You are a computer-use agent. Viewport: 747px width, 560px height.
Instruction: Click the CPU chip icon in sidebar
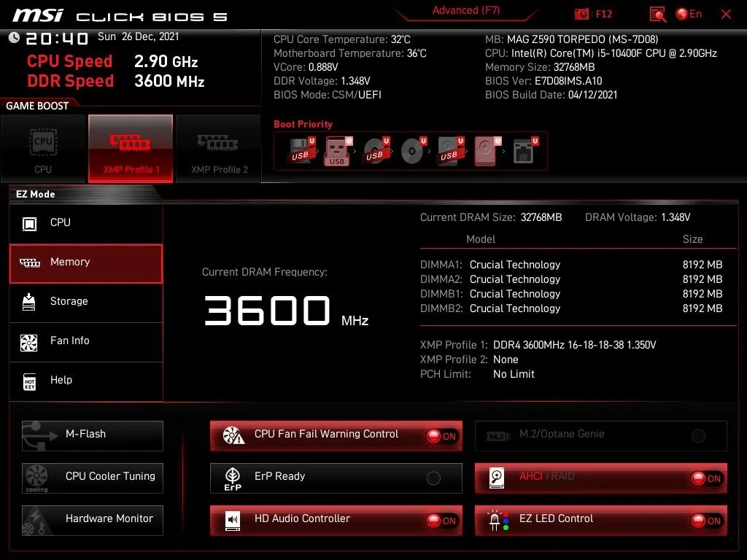pyautogui.click(x=29, y=224)
